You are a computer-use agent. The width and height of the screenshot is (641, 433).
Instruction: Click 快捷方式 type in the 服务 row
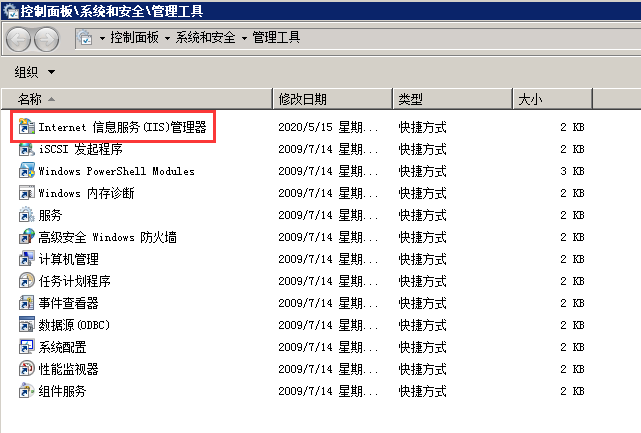(x=422, y=215)
